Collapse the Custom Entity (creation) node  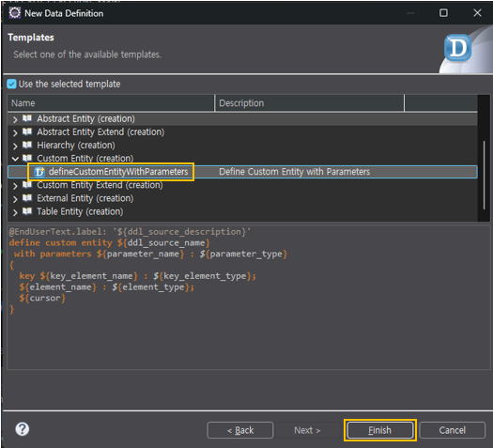coord(15,159)
